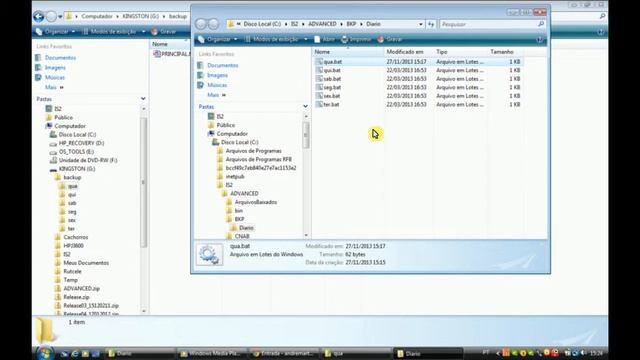Screen dimensions: 640x360
Task: Click Gravar in backup window toolbar
Action: point(163,31)
